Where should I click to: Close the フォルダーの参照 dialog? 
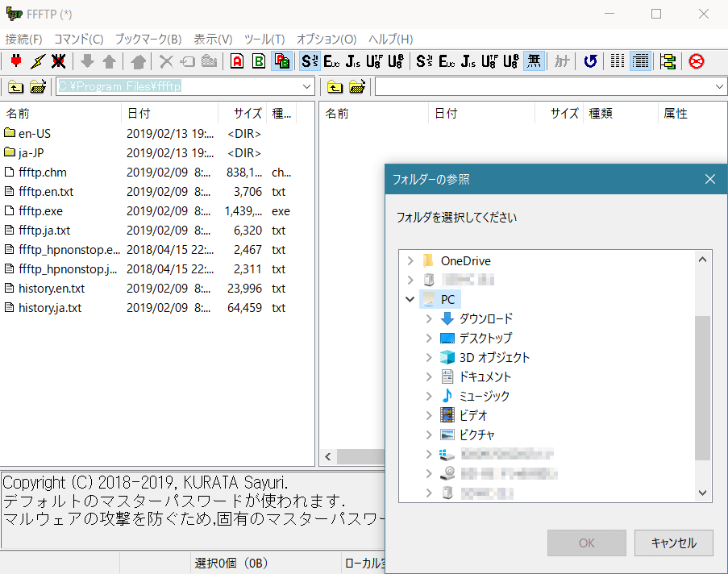pos(710,179)
